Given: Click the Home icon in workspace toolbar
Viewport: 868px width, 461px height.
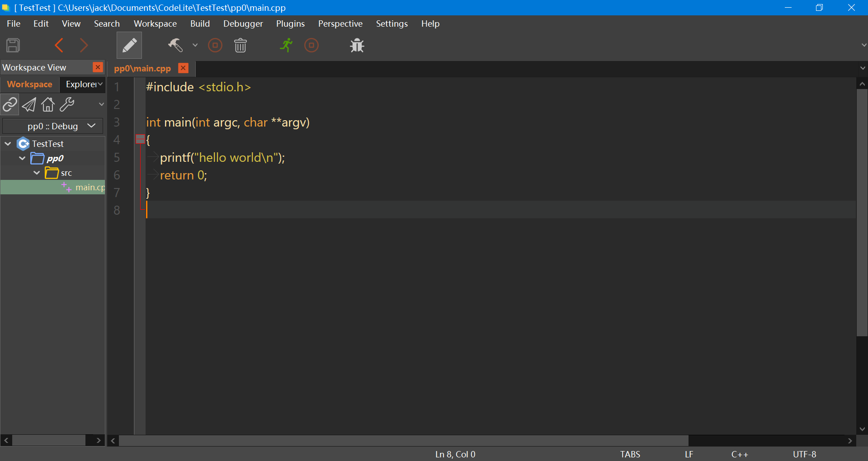Looking at the screenshot, I should [x=48, y=104].
